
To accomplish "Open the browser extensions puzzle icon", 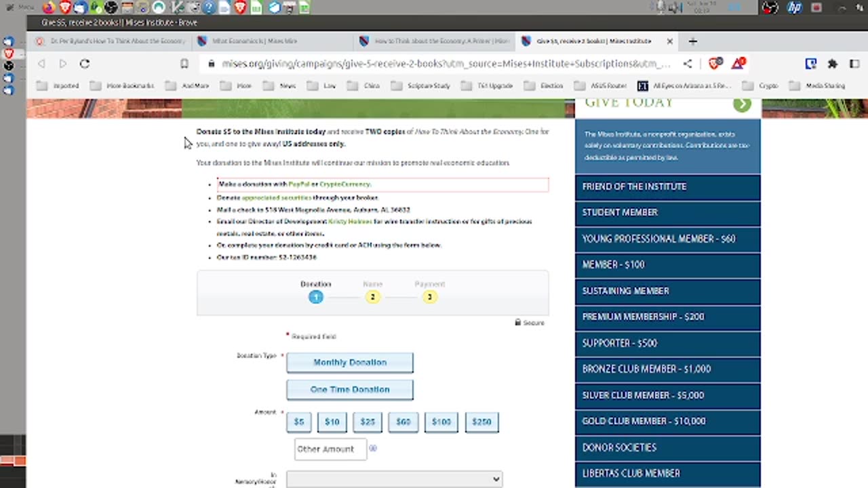I will tap(833, 64).
